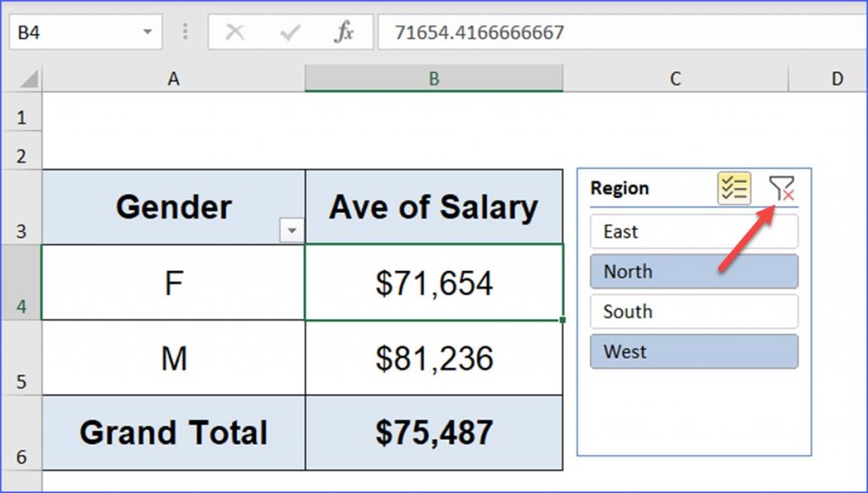868x493 pixels.
Task: Select the East slicer item
Action: coord(693,231)
